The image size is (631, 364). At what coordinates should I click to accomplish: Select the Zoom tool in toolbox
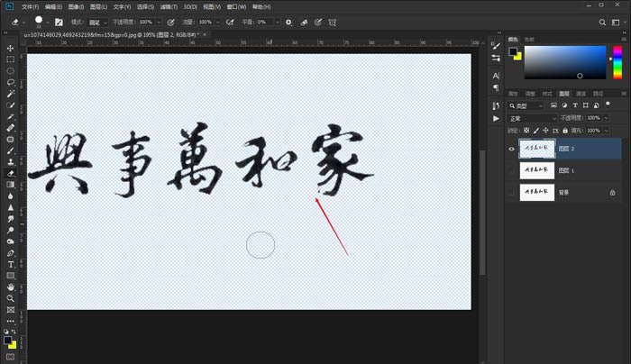(11, 298)
